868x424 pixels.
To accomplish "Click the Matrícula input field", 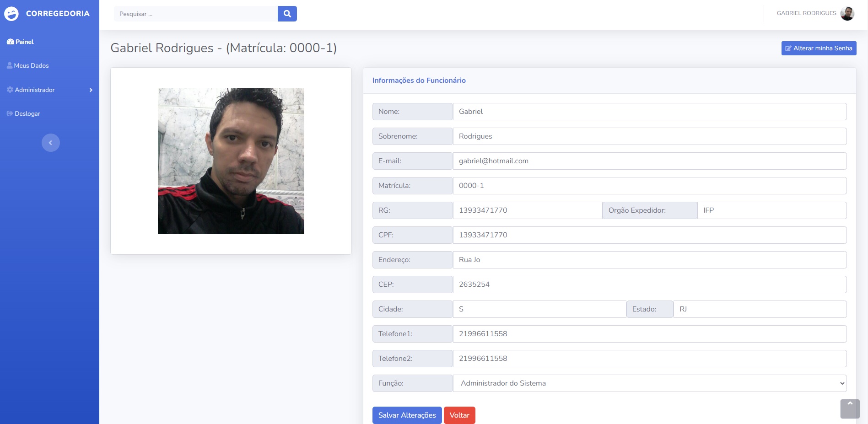I will point(650,186).
